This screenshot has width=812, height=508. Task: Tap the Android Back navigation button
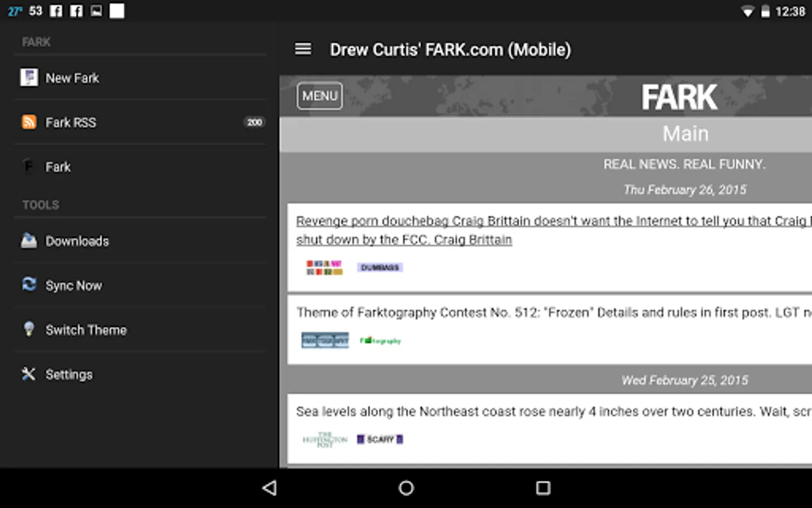pos(270,488)
